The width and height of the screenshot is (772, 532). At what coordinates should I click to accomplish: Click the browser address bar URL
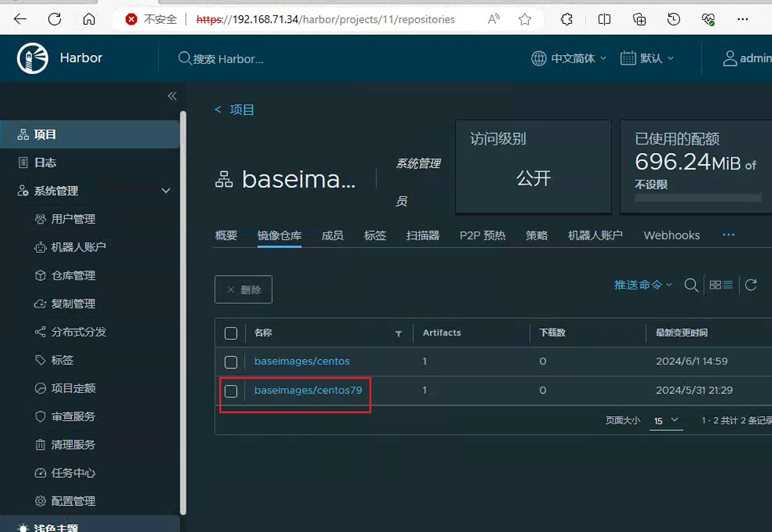(325, 20)
